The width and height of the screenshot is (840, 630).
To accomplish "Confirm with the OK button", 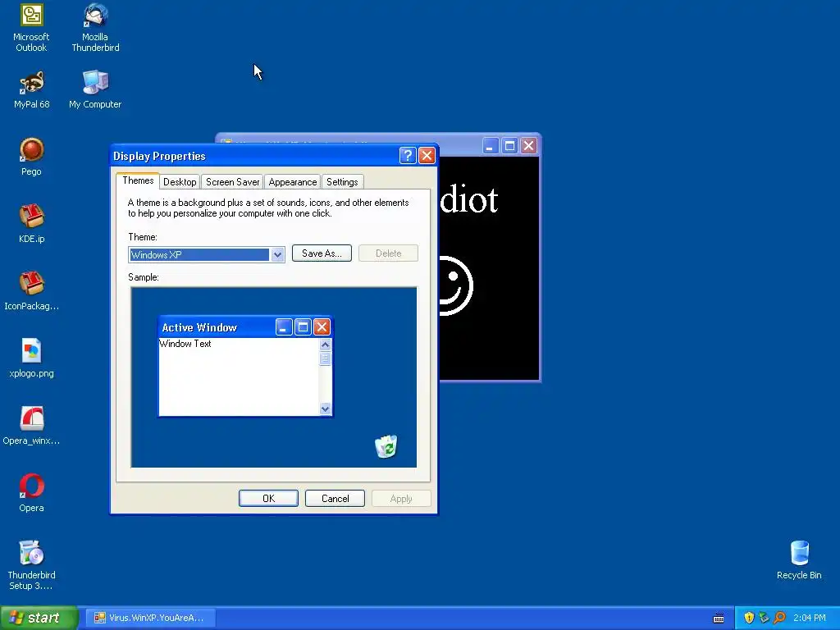I will pos(268,498).
